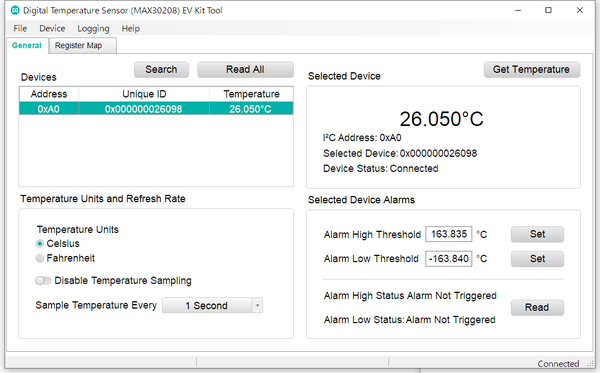The height and width of the screenshot is (373, 600).
Task: Select the Celsius radio button
Action: point(39,244)
